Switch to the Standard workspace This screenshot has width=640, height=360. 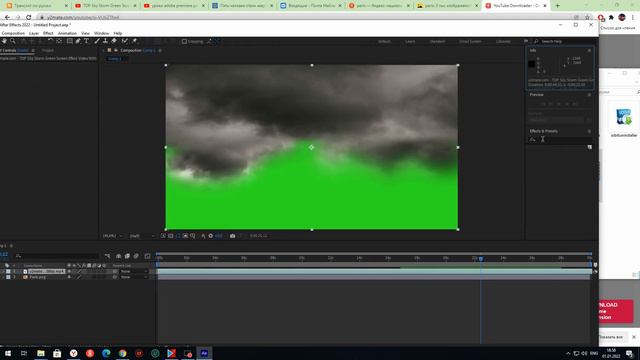pyautogui.click(x=437, y=41)
